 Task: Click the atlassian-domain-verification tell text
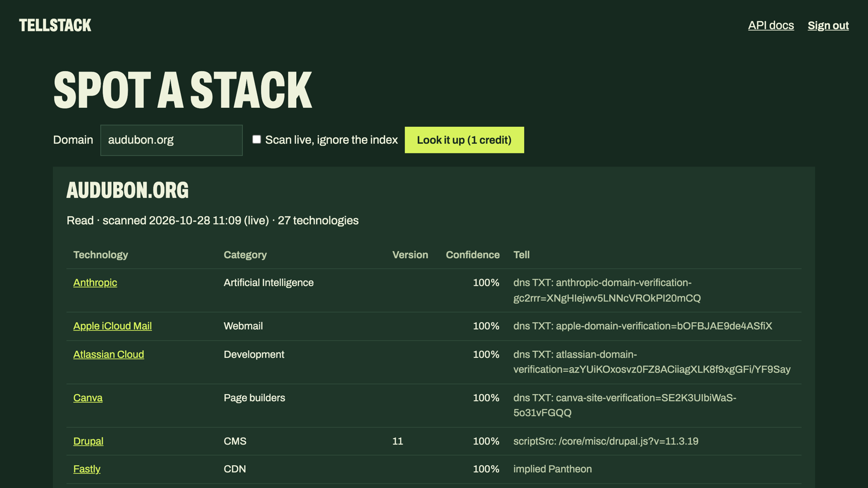(x=652, y=362)
